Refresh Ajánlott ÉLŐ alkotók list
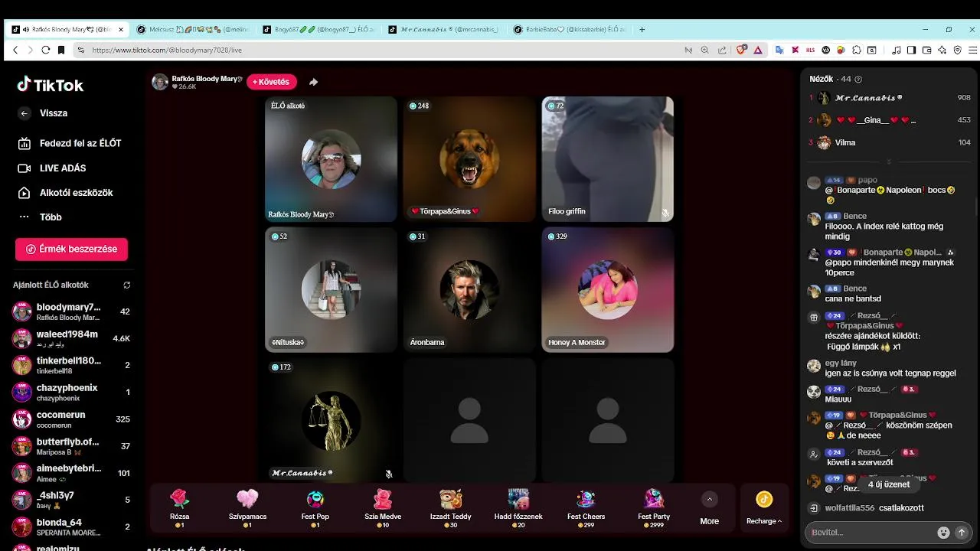This screenshot has width=980, height=551. click(x=126, y=285)
